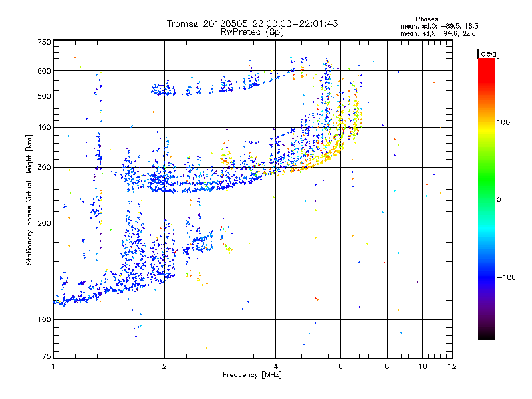Click the plot title 'Tromsø 20120505 22:00:00-22:01:43'

click(252, 23)
